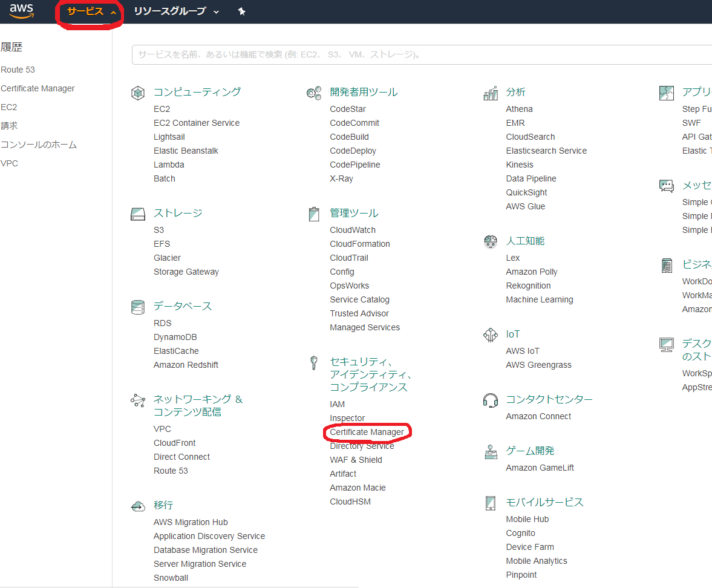This screenshot has width=712, height=588.
Task: Open 請求 from the history sidebar
Action: [9, 126]
